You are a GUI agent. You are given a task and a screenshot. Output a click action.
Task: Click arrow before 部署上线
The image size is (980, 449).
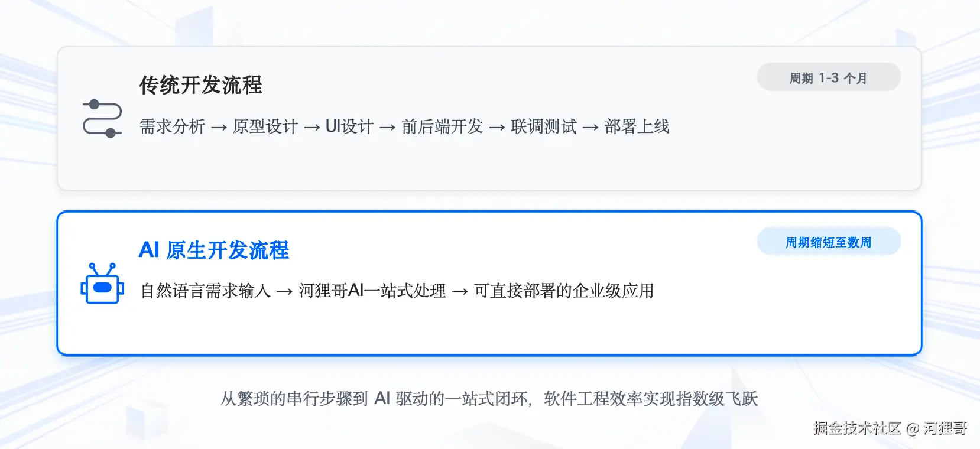coord(590,128)
